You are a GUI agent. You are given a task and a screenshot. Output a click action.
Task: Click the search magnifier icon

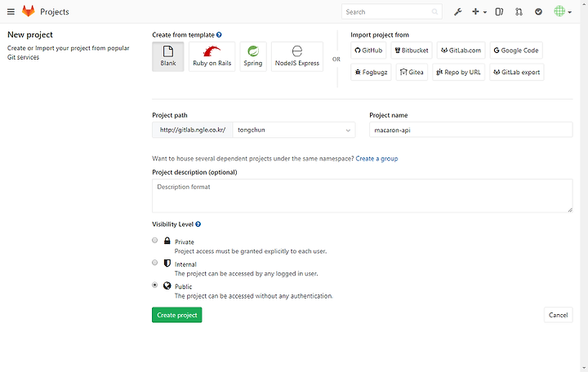434,12
